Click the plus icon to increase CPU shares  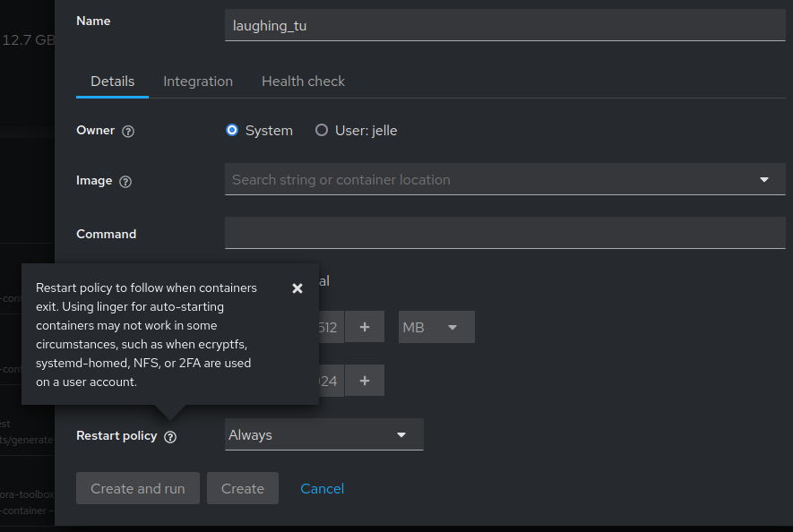tap(365, 380)
